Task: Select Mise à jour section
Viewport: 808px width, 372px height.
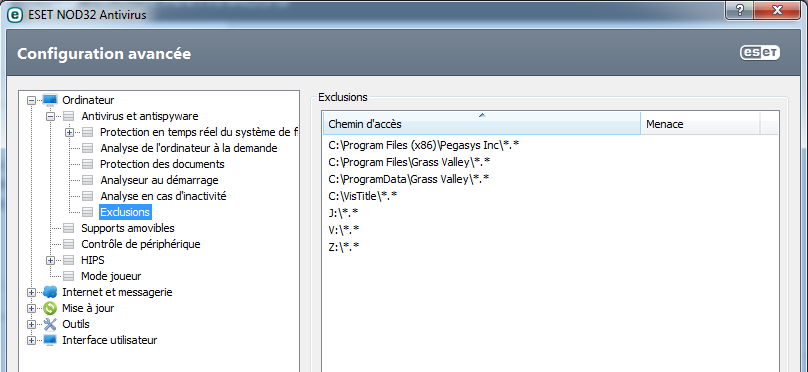Action: point(88,308)
